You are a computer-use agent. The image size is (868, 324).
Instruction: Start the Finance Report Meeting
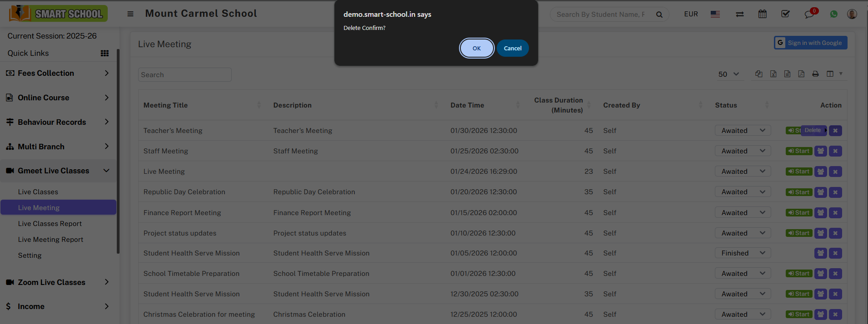coord(799,213)
